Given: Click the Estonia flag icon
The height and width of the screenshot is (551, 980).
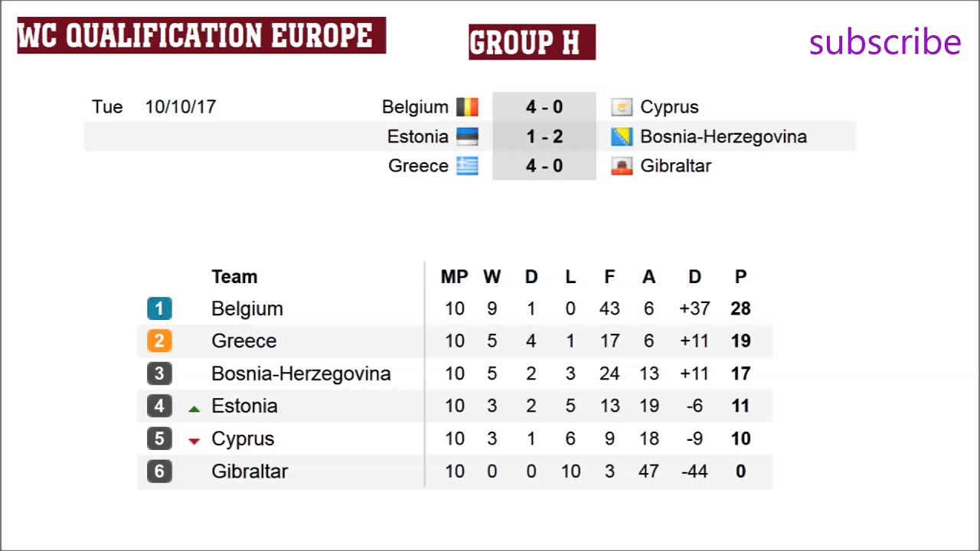Looking at the screenshot, I should [x=467, y=137].
